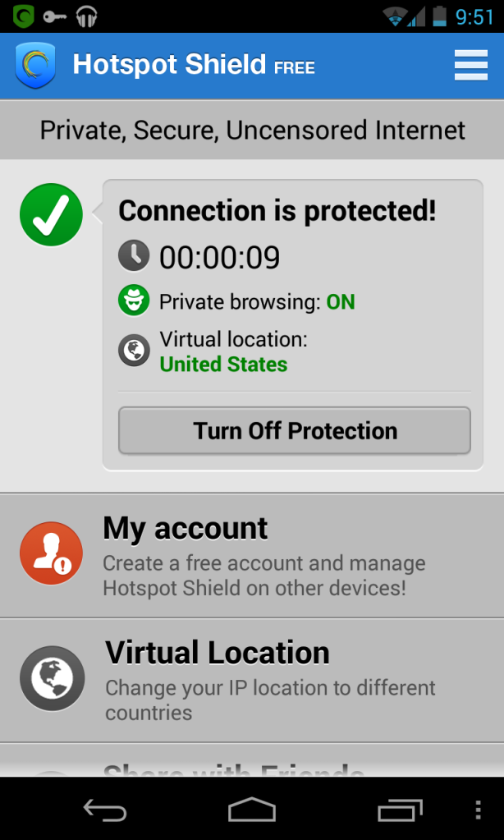Open the hamburger menu
The height and width of the screenshot is (840, 504).
tap(470, 66)
